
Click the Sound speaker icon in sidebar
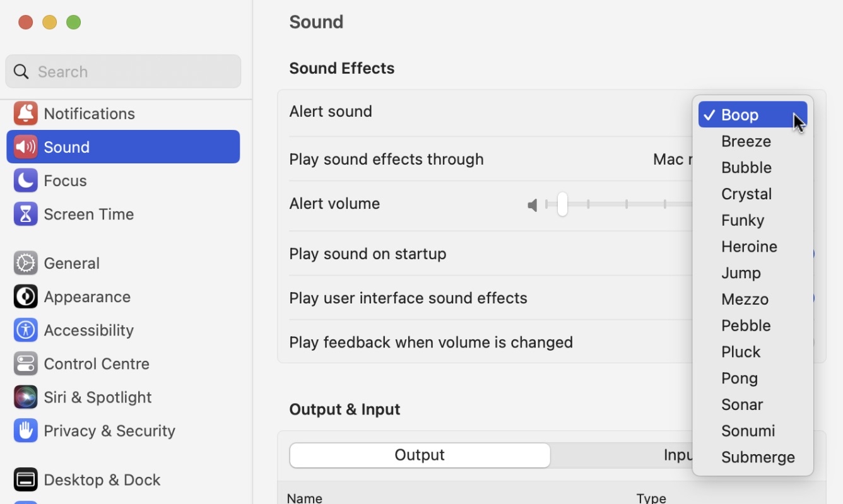[x=25, y=147]
